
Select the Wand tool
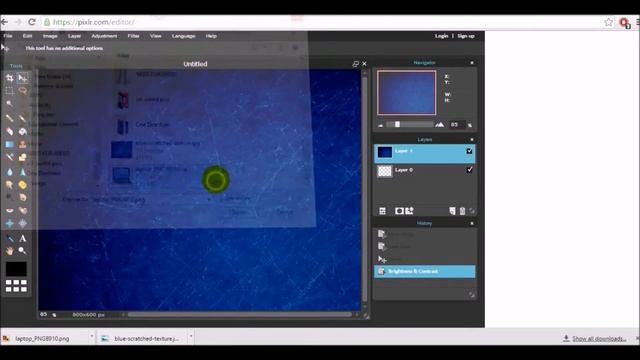point(10,104)
